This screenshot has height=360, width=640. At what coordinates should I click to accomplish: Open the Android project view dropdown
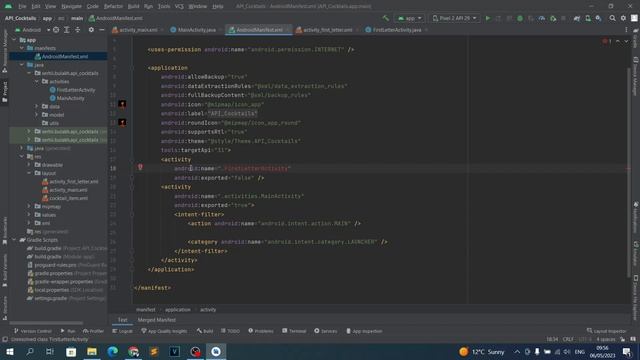(x=32, y=30)
